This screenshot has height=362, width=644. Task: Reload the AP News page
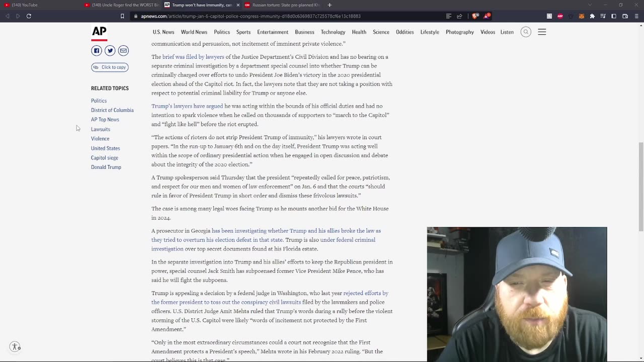[29, 16]
